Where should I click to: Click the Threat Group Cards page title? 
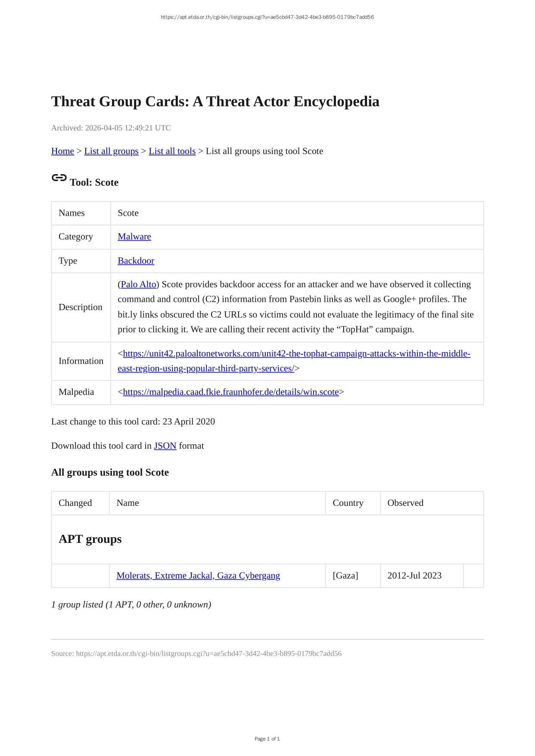[x=215, y=102]
